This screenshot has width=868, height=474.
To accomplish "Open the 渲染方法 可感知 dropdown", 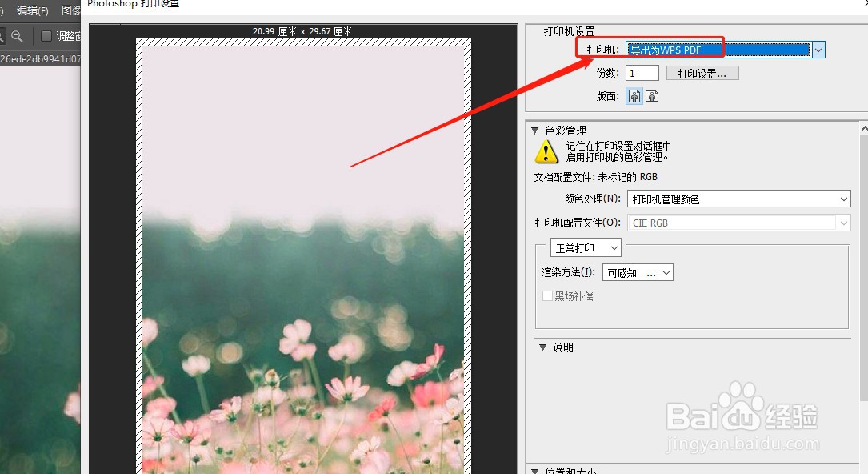I will pyautogui.click(x=637, y=273).
